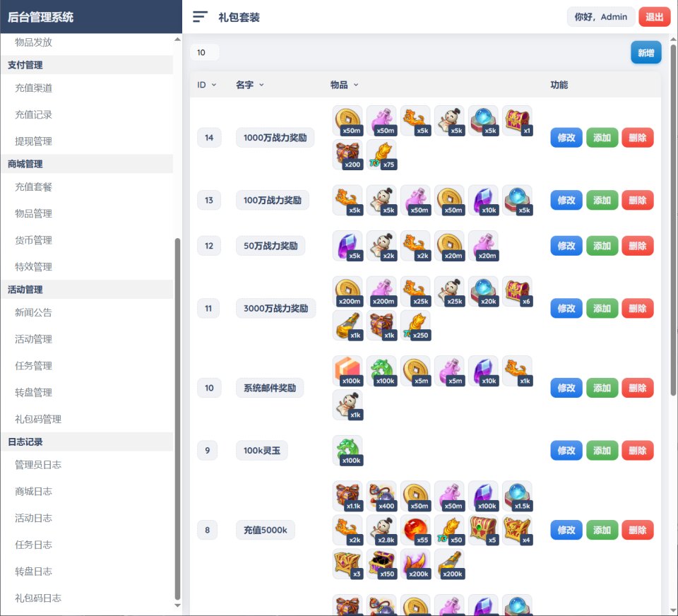The image size is (678, 616).
Task: Click purple crystal x5k in 50万战力奖励 row
Action: 347,246
